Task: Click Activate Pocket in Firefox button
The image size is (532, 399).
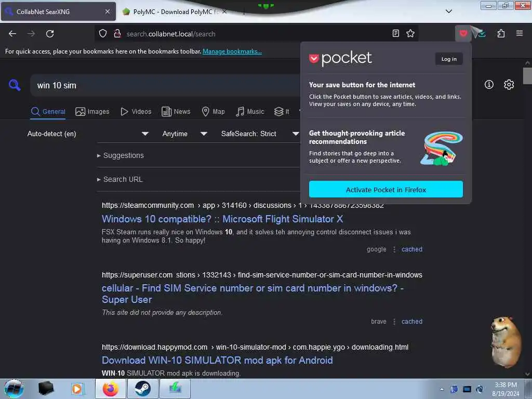Action: [386, 189]
